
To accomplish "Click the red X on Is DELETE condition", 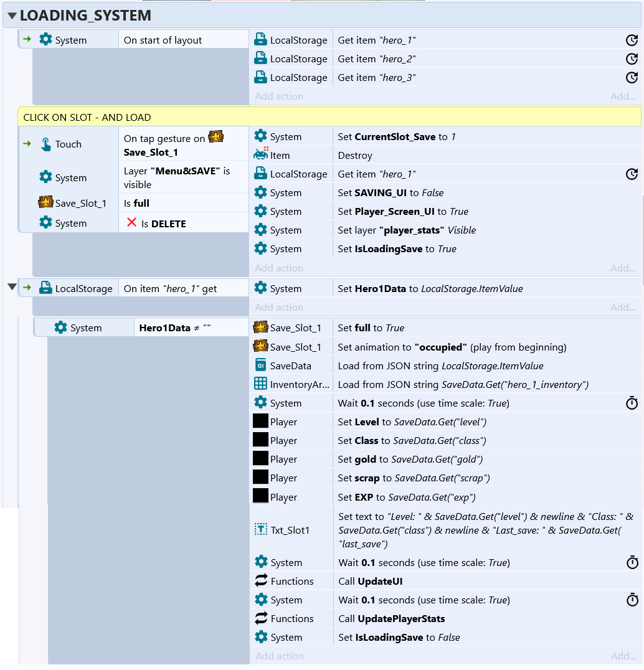I will (x=131, y=223).
